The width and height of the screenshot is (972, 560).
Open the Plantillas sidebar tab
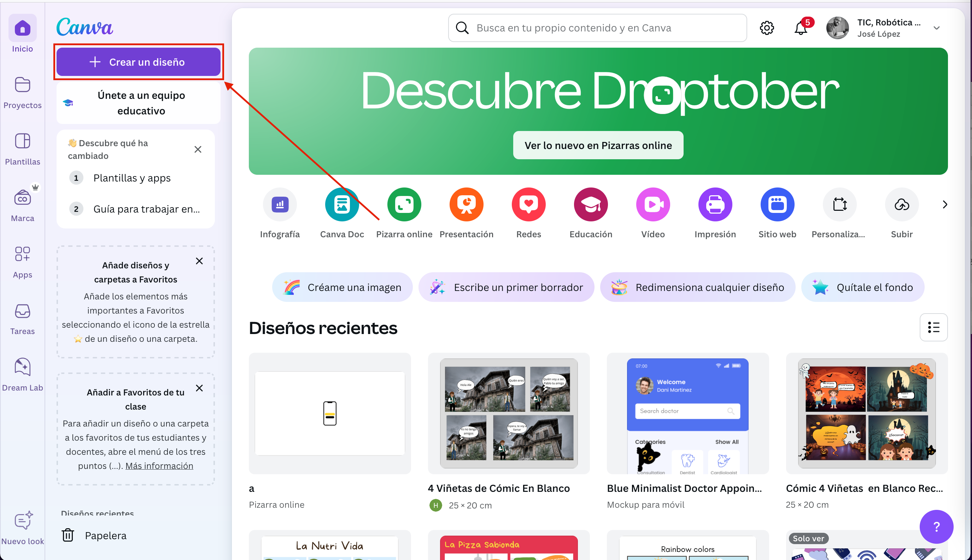click(22, 148)
